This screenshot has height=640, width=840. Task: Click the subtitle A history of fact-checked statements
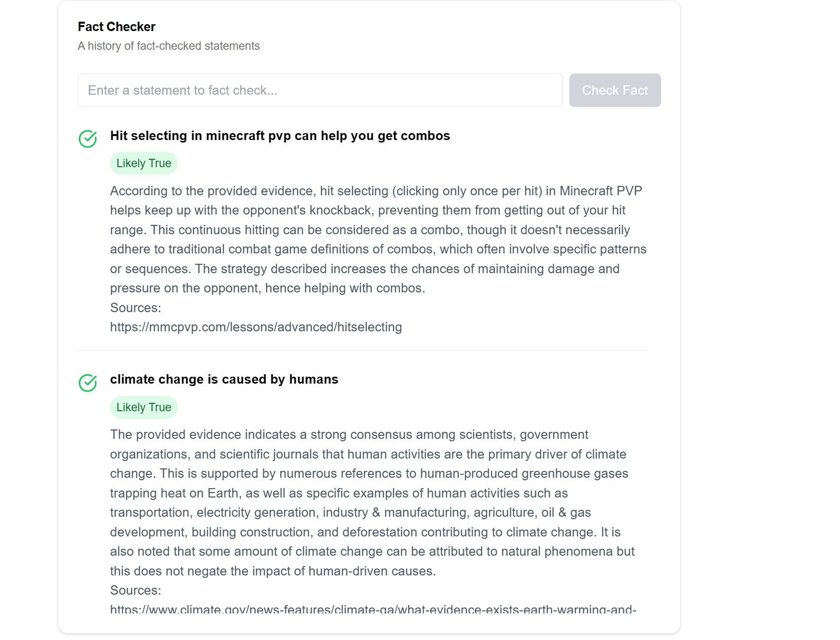(x=169, y=46)
